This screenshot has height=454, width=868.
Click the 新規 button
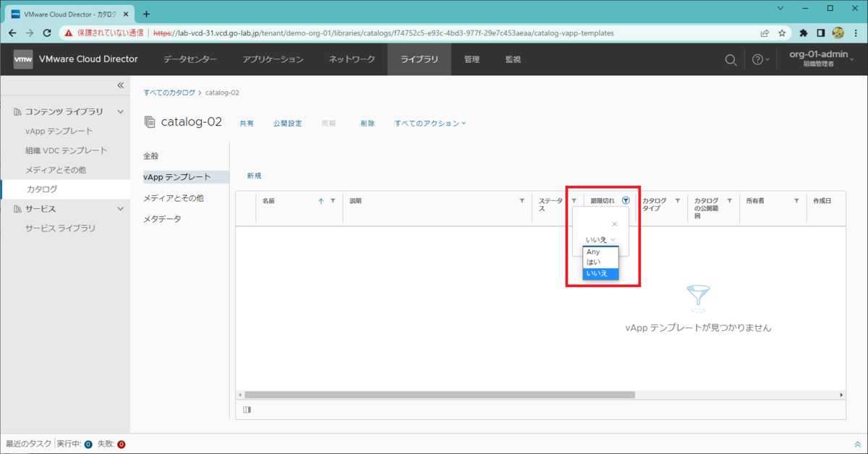pos(254,176)
